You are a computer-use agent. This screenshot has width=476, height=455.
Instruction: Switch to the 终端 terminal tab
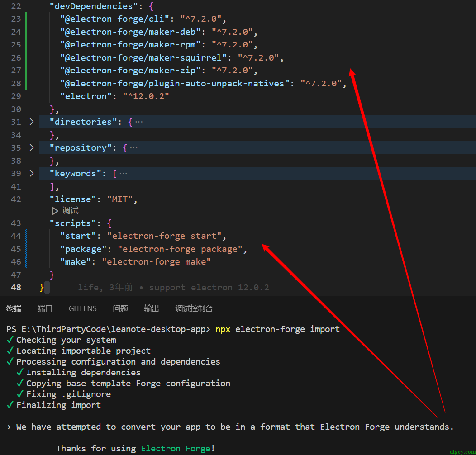[14, 309]
